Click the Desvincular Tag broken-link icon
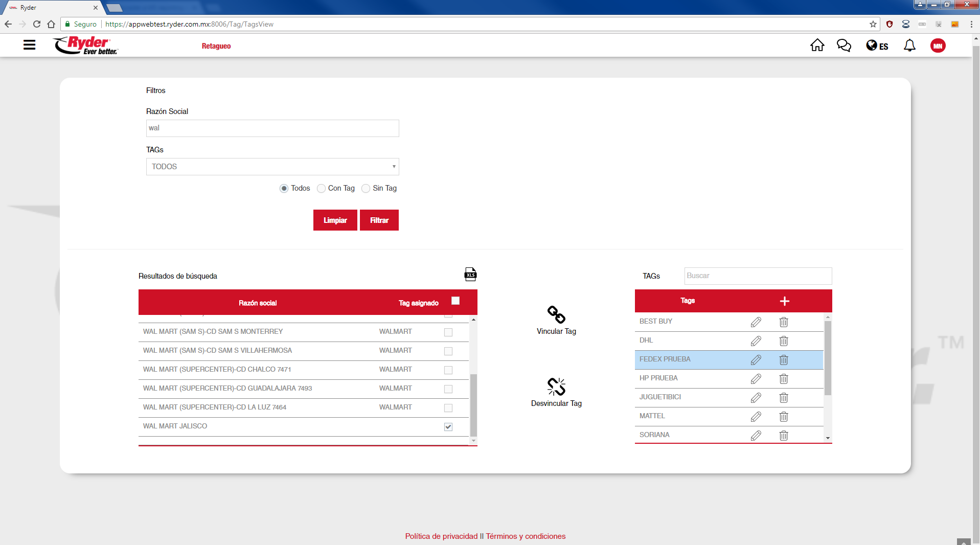Viewport: 980px width, 545px height. click(556, 387)
